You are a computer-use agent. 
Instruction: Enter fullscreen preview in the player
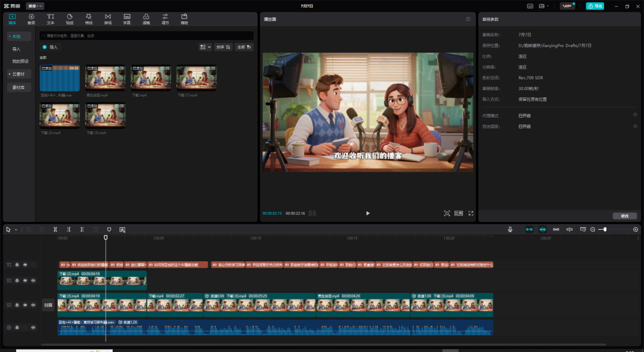(x=470, y=213)
